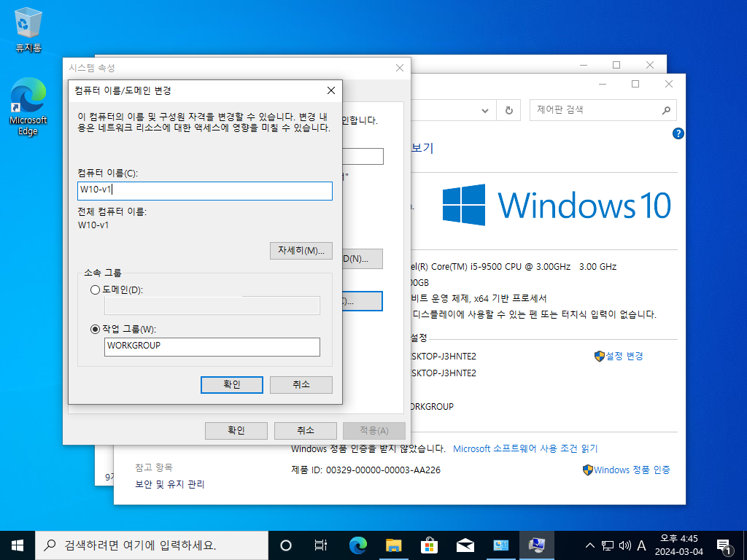Viewport: 747px width, 560px height.
Task: Open Mail app from taskbar
Action: coord(465,545)
